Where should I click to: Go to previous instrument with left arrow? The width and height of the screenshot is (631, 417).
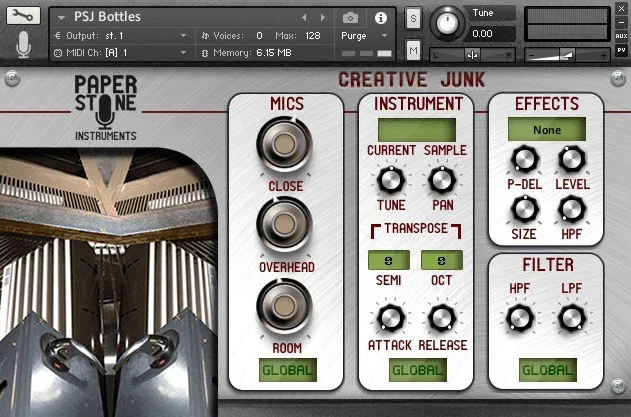[304, 17]
